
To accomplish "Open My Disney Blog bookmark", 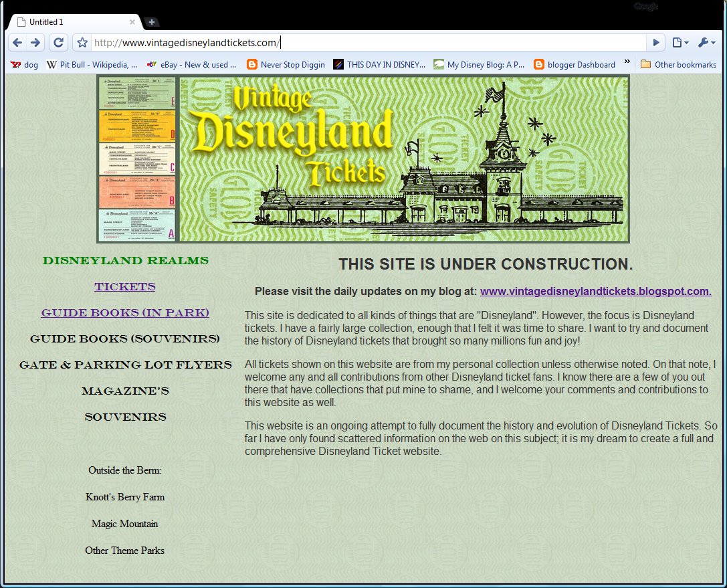I will pos(479,65).
